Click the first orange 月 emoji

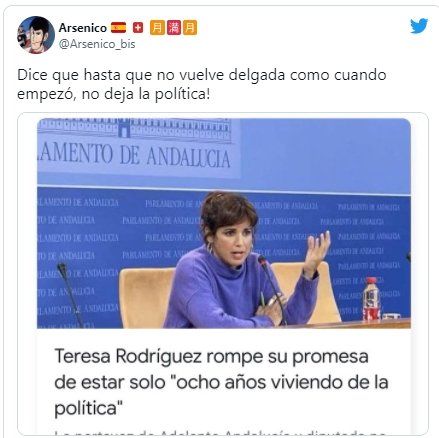pyautogui.click(x=157, y=27)
